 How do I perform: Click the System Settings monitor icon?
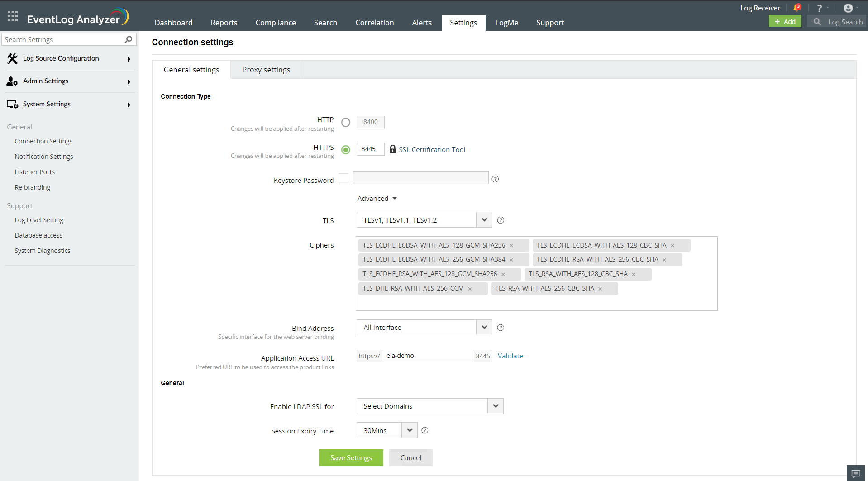coord(12,104)
